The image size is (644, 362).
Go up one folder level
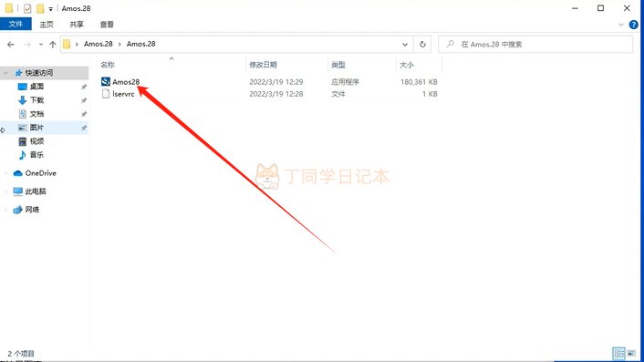[x=53, y=45]
